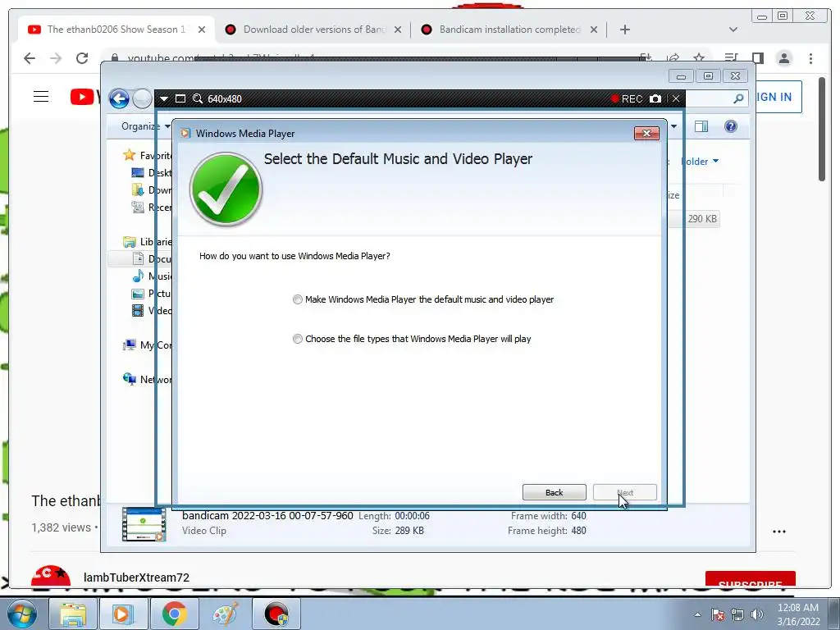The width and height of the screenshot is (840, 630).
Task: Close Bandicam installation completed tab
Action: point(594,30)
